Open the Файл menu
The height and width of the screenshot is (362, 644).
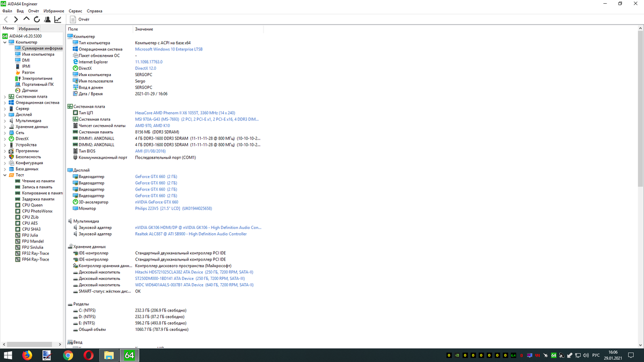tap(7, 11)
